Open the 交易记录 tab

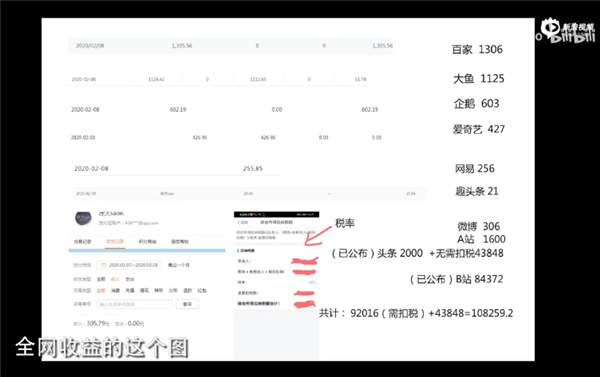click(x=82, y=242)
